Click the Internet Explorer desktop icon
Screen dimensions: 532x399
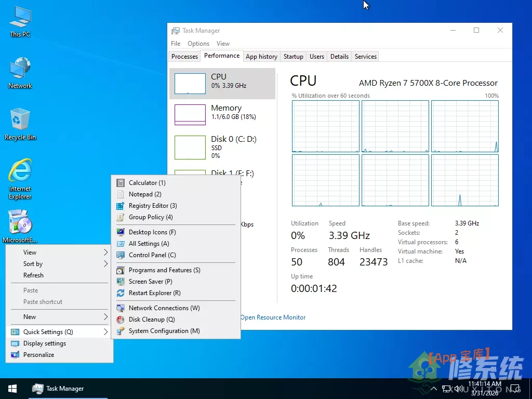(20, 178)
